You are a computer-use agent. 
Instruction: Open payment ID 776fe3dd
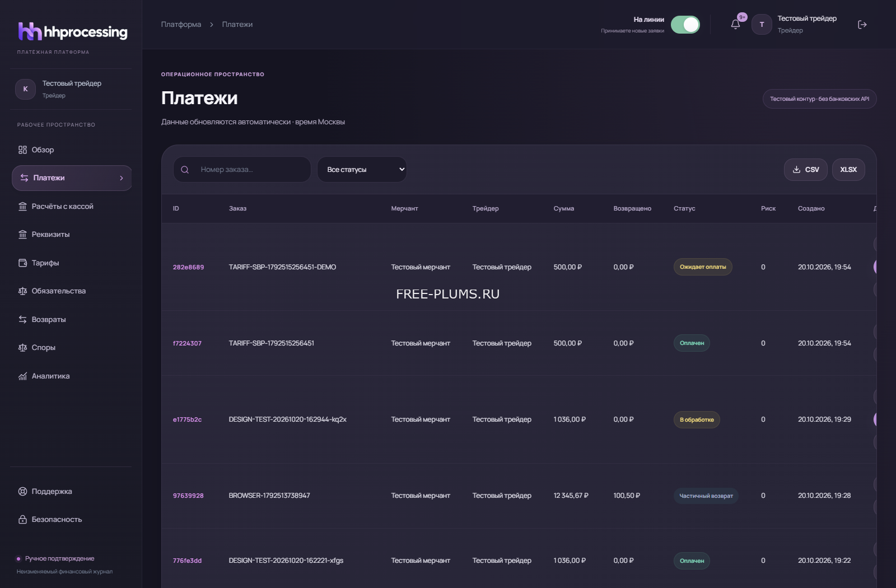(x=187, y=561)
